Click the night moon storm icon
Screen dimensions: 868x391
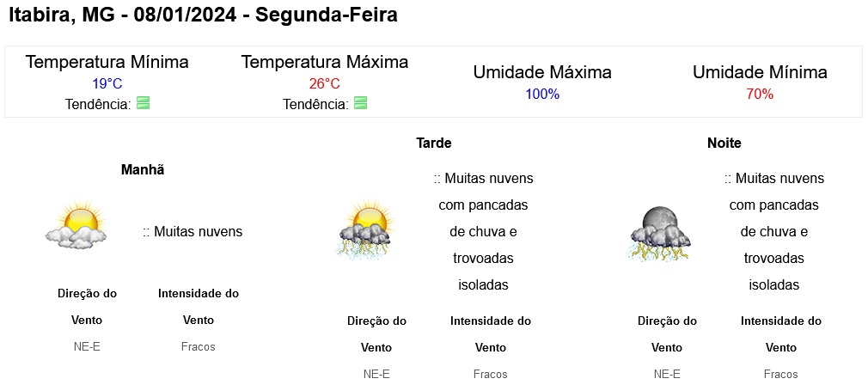pyautogui.click(x=658, y=233)
